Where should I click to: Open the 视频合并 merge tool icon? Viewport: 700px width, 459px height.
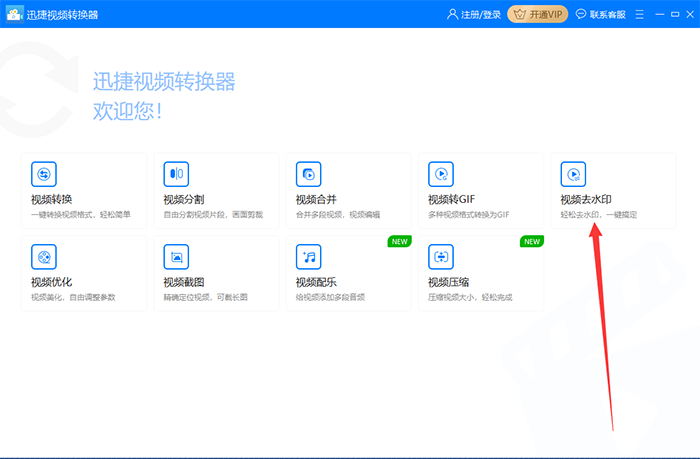click(x=308, y=174)
